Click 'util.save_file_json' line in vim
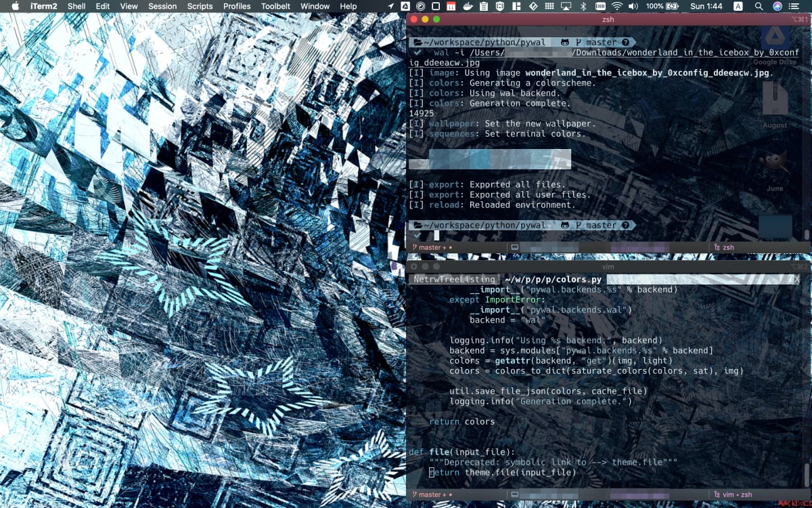Viewport: 812px width, 508px height. (549, 391)
